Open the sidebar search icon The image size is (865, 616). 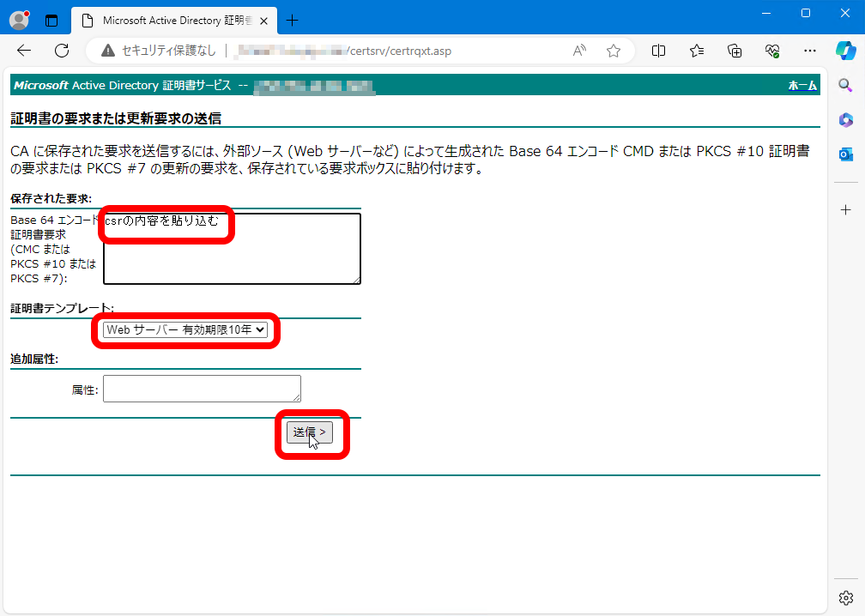point(845,85)
